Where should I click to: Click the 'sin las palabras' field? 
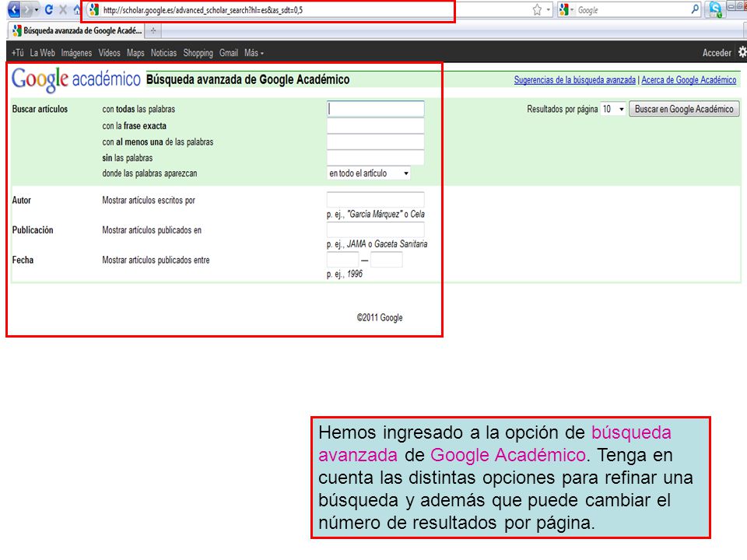[375, 158]
